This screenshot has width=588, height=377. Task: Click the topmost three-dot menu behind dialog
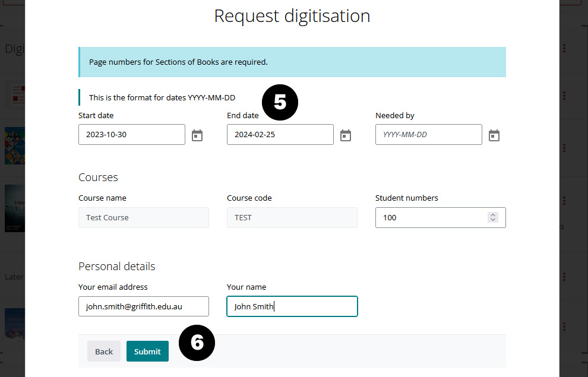tap(564, 48)
